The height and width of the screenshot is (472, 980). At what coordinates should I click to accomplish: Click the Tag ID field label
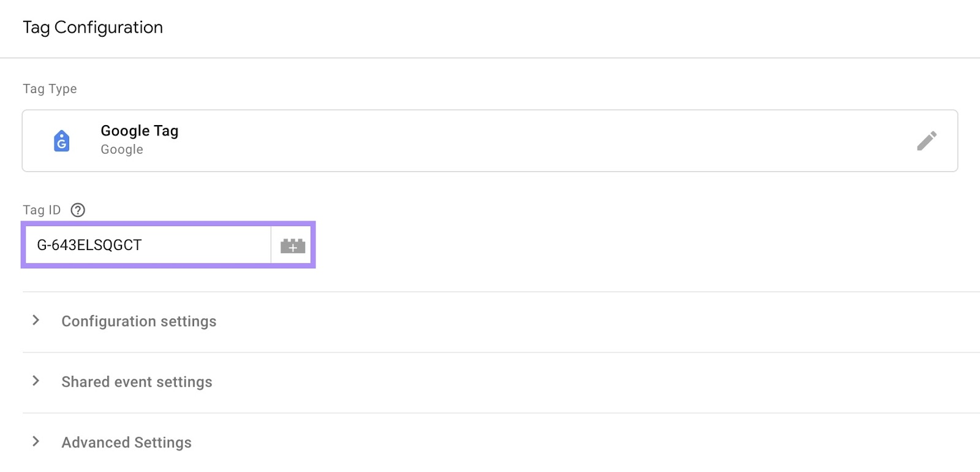(x=41, y=210)
